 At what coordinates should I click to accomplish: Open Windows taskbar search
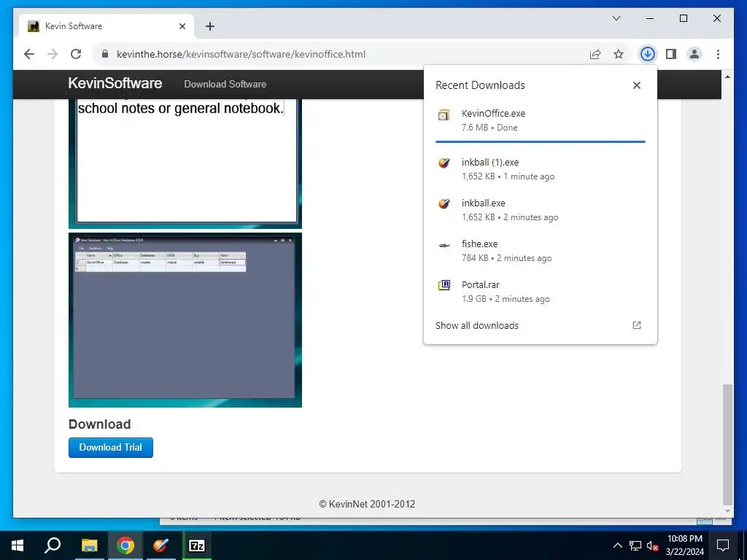click(53, 545)
